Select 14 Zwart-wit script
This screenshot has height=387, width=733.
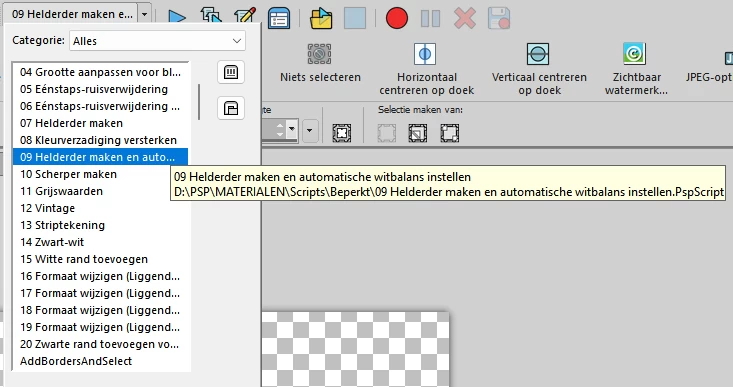pyautogui.click(x=100, y=242)
